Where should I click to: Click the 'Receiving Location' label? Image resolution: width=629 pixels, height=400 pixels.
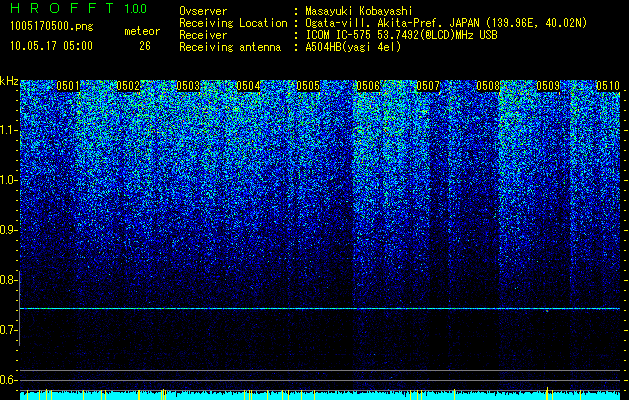(233, 24)
